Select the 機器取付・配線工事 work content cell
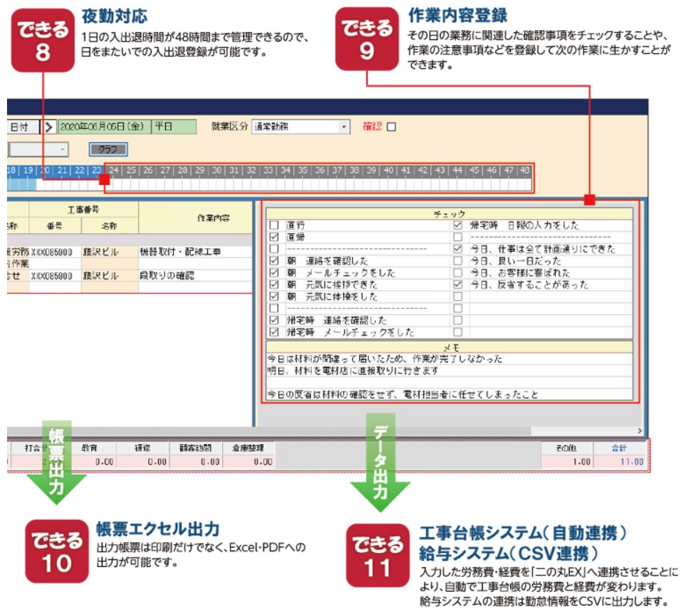The image size is (700, 612). pos(188,252)
